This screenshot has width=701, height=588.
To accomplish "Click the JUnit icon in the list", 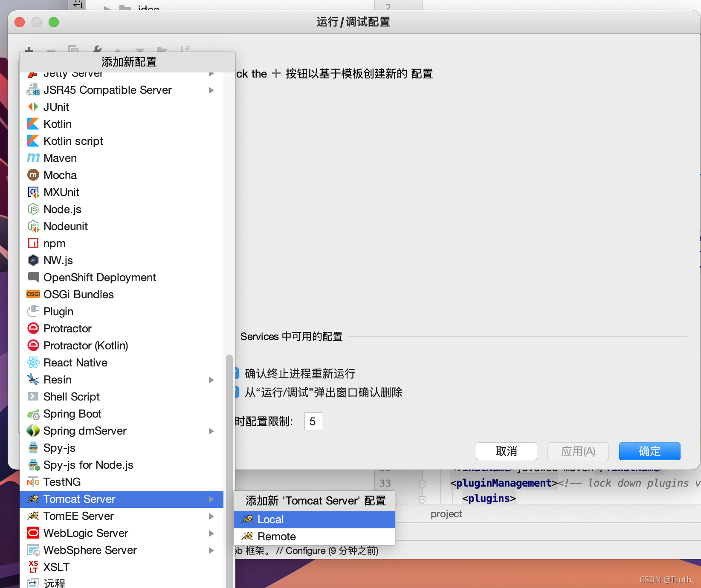I will point(33,107).
